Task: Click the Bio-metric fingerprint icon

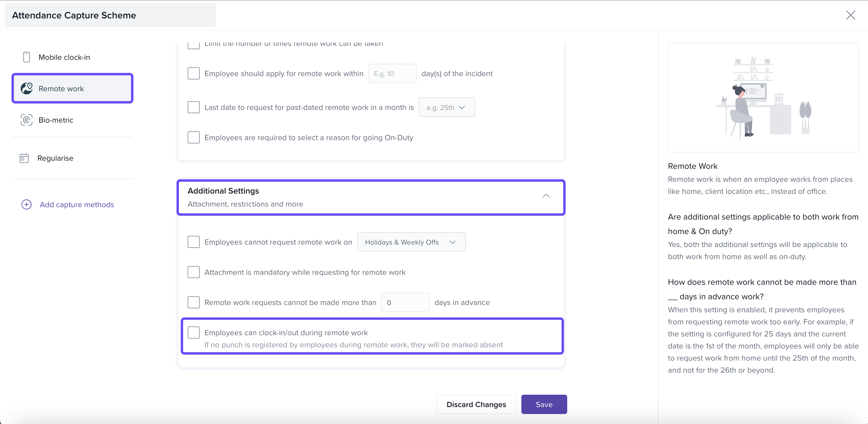Action: coord(27,120)
